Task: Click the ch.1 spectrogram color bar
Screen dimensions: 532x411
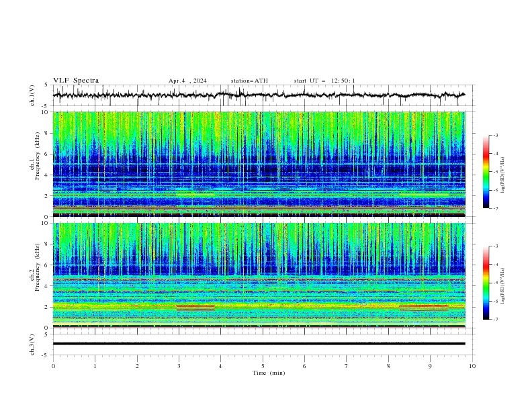Action: 486,171
